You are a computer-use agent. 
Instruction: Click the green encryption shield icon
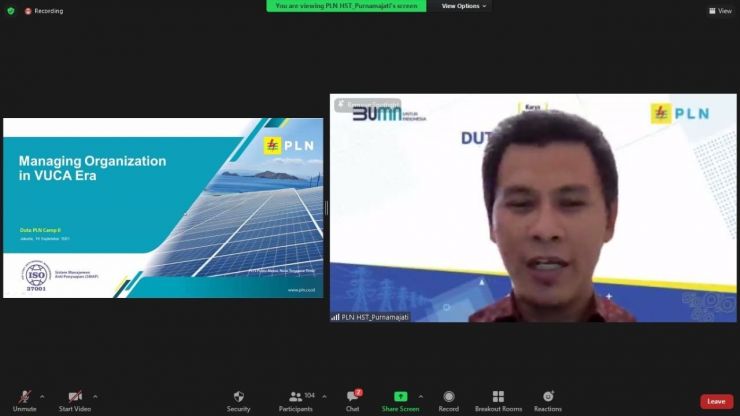(11, 10)
